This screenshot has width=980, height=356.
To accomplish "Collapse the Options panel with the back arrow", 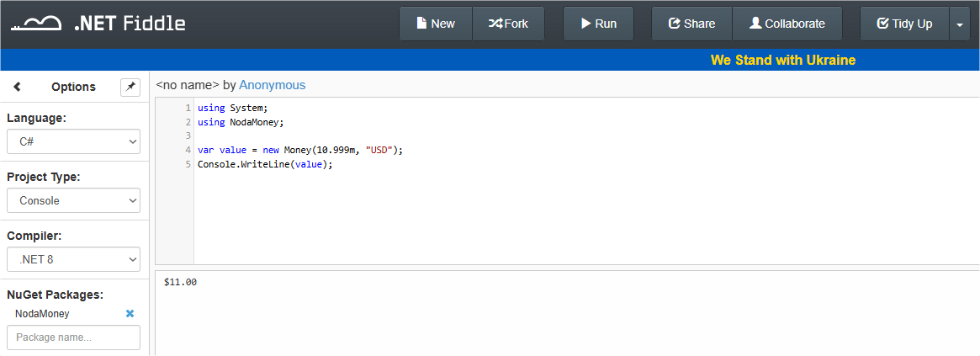I will [x=17, y=87].
